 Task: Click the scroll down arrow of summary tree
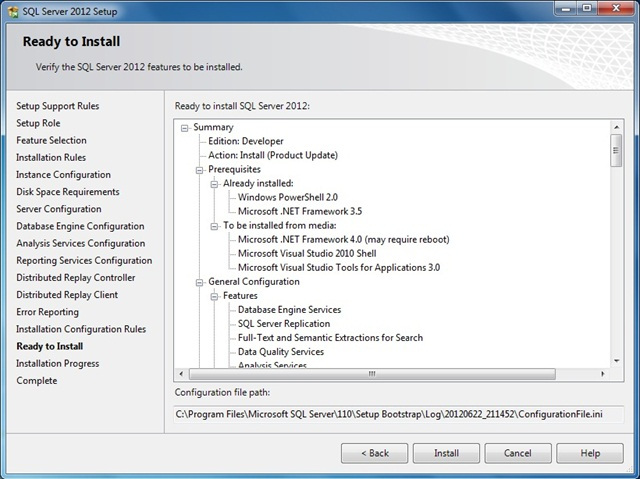click(616, 361)
